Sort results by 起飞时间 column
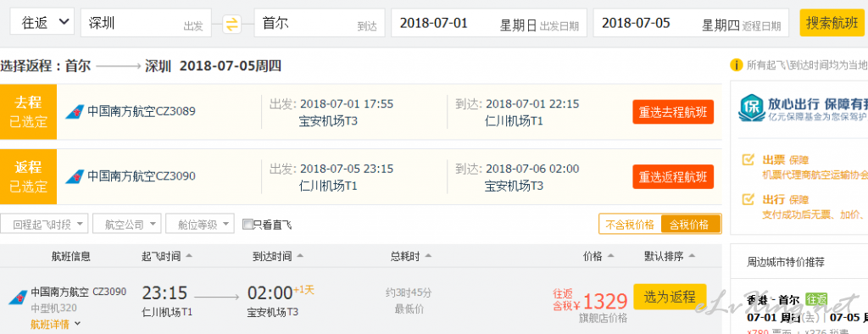Viewport: 868px width, 334px height. [167, 257]
